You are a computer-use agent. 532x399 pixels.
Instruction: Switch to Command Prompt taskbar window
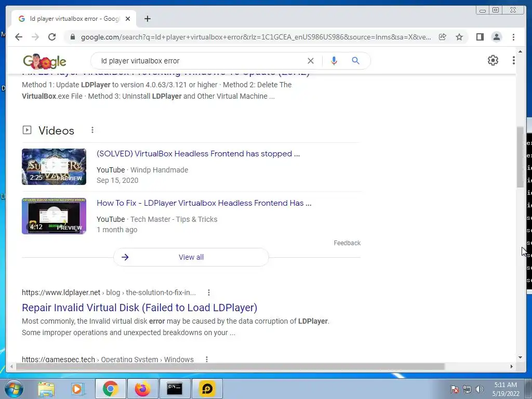175,389
